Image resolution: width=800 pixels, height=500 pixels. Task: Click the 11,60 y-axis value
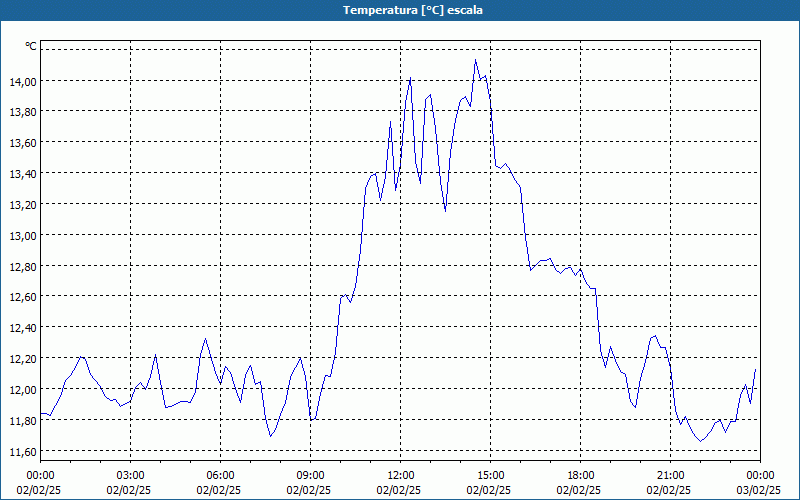click(x=23, y=452)
